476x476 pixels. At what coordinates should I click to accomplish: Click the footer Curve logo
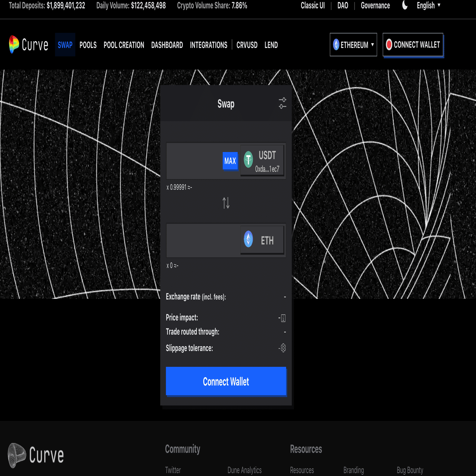(x=36, y=455)
